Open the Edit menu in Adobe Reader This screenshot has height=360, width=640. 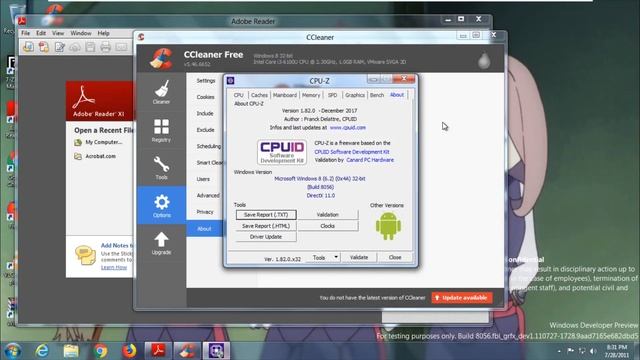tap(41, 33)
